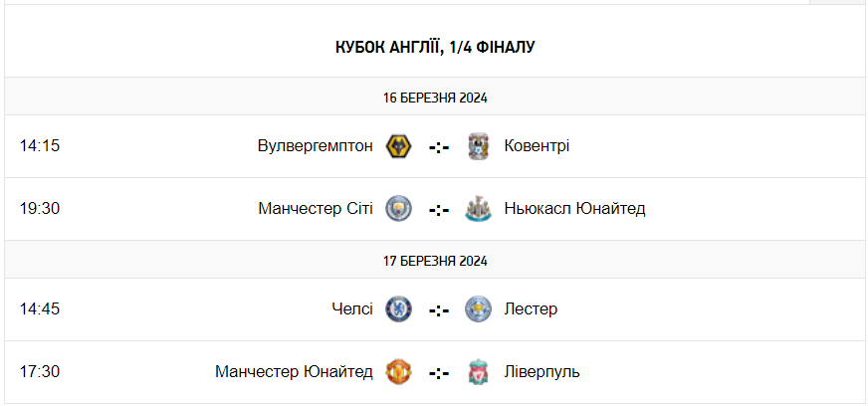Image resolution: width=868 pixels, height=406 pixels.
Task: Click the Вулвергемптон–Ковентрі match score placeholder
Action: (439, 147)
